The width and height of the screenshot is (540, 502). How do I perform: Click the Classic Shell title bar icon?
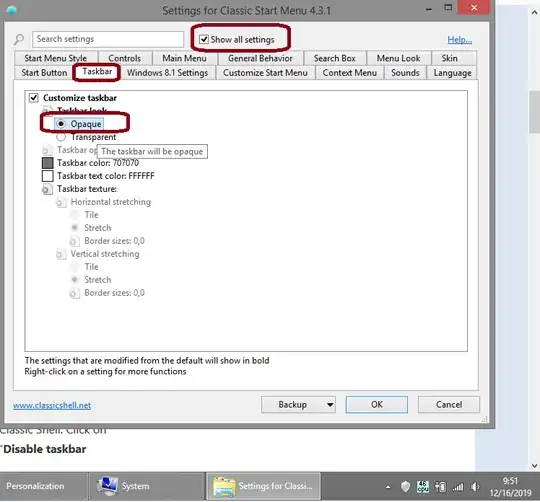(11, 10)
